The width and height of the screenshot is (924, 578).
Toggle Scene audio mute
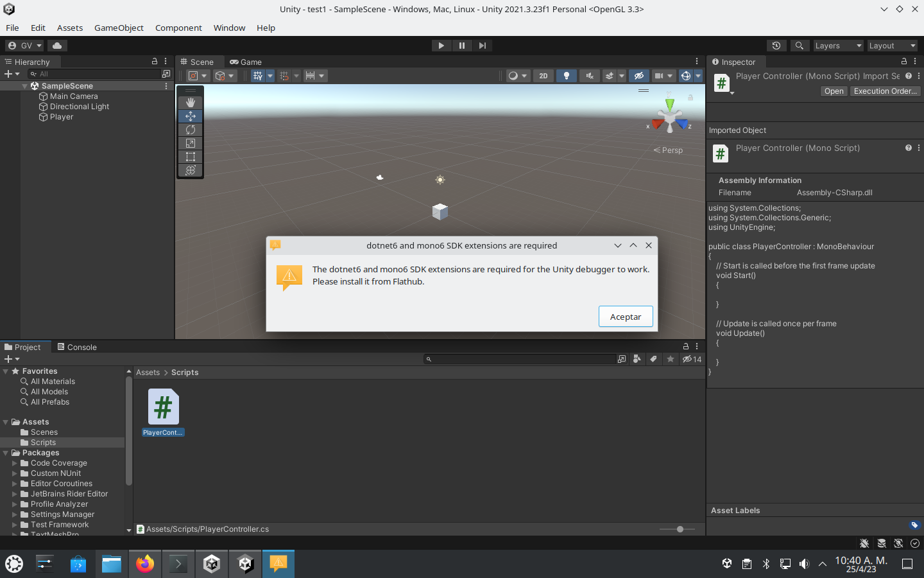coord(589,76)
